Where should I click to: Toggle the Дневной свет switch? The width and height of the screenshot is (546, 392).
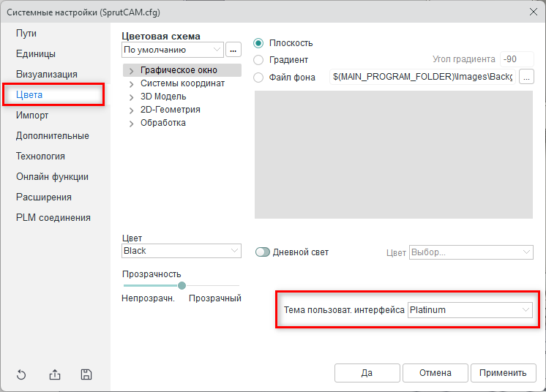pyautogui.click(x=263, y=252)
